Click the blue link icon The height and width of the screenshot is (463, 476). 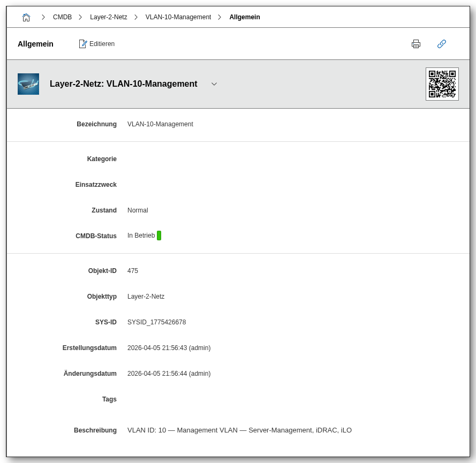[442, 44]
